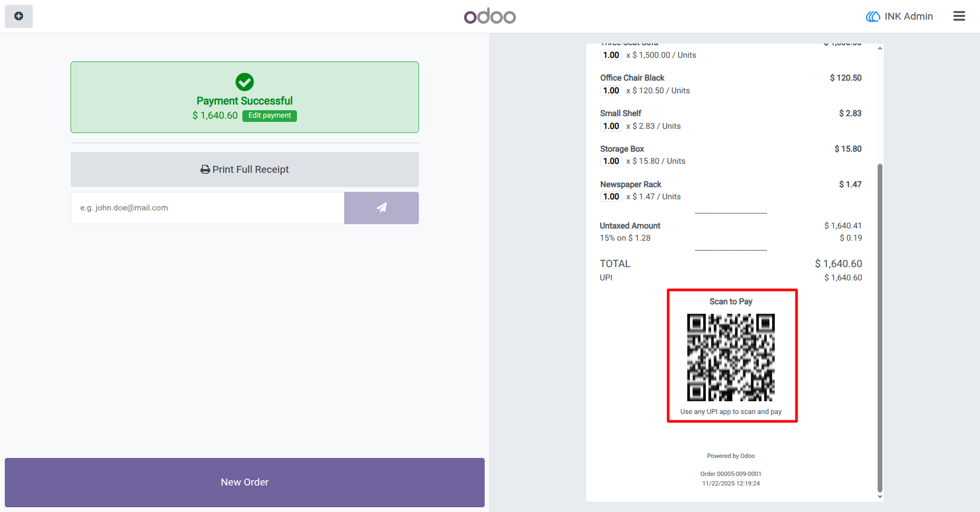Viewport: 980px width, 512px height.
Task: Click the scroll-down arrow of receipt scrollbar
Action: pyautogui.click(x=880, y=497)
